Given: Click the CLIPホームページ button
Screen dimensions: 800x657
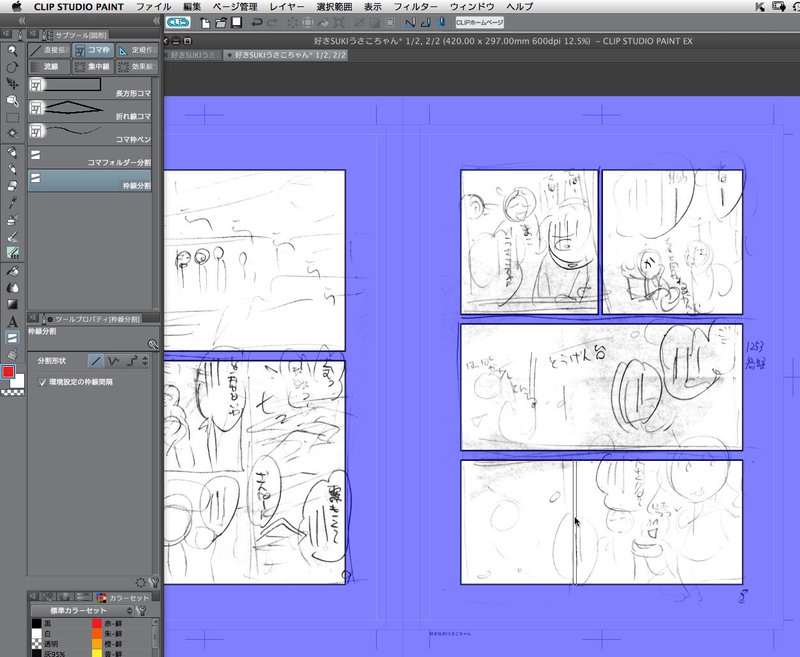Looking at the screenshot, I should (479, 22).
